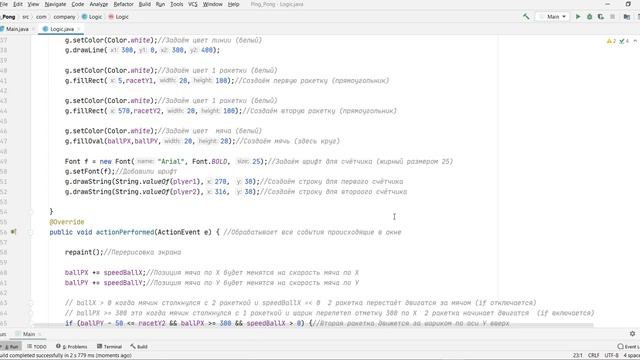Click the 23:1 cursor position indicator
This screenshot has width=640, height=360.
[578, 356]
